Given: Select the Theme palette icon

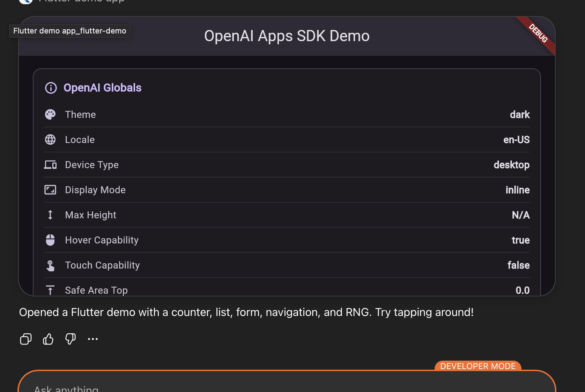Looking at the screenshot, I should 51,114.
